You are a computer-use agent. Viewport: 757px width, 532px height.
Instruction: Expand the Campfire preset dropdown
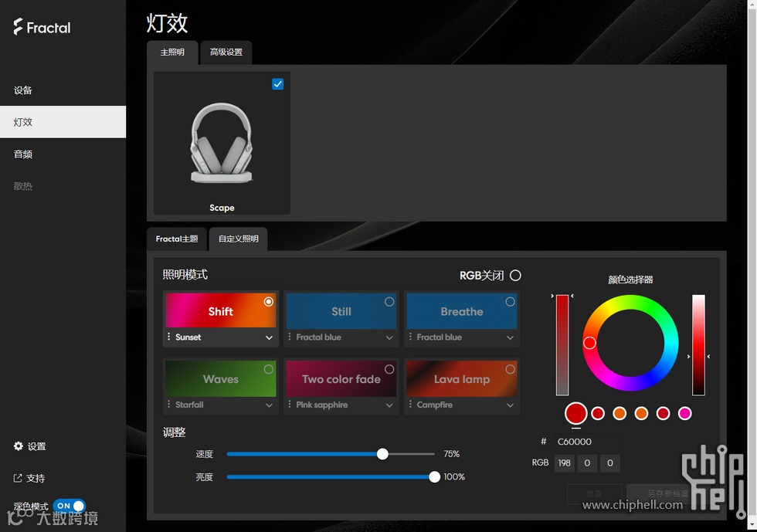pyautogui.click(x=510, y=405)
